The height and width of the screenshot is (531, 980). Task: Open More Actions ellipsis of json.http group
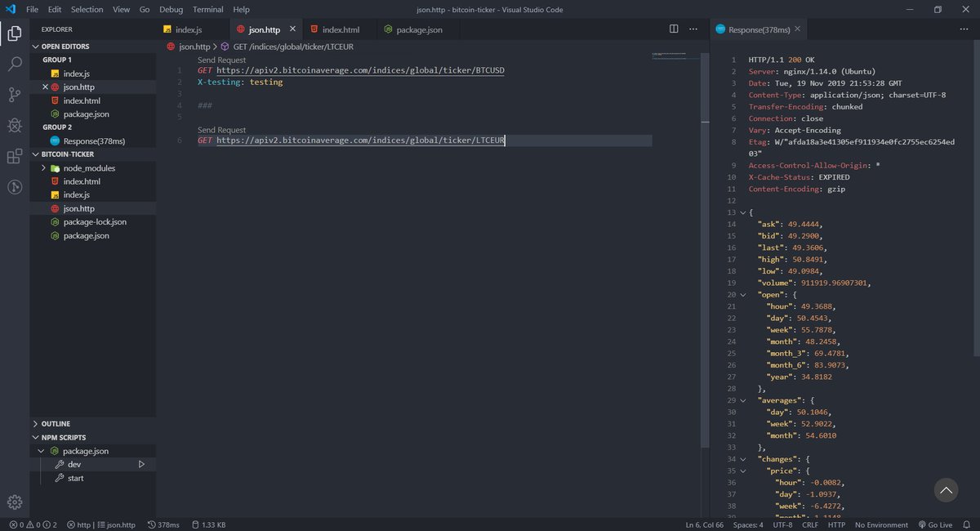693,29
